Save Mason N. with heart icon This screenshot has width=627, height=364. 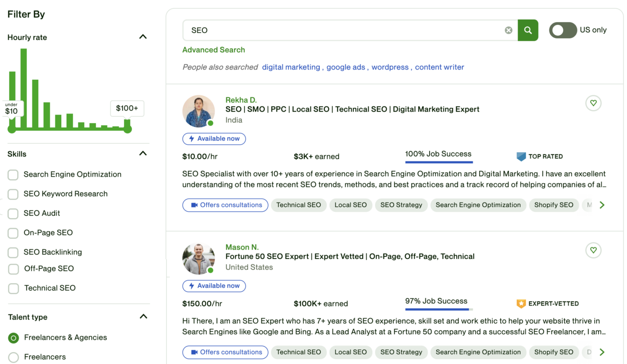click(593, 250)
